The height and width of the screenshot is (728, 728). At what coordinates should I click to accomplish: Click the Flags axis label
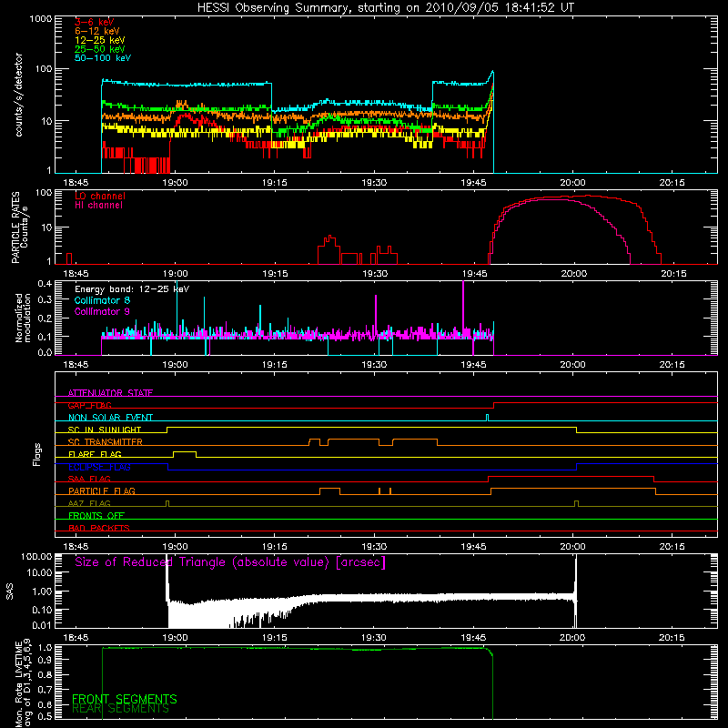37,454
